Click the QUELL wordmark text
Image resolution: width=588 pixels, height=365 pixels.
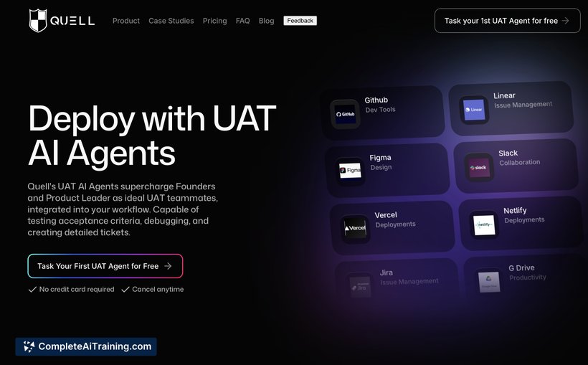coord(72,21)
